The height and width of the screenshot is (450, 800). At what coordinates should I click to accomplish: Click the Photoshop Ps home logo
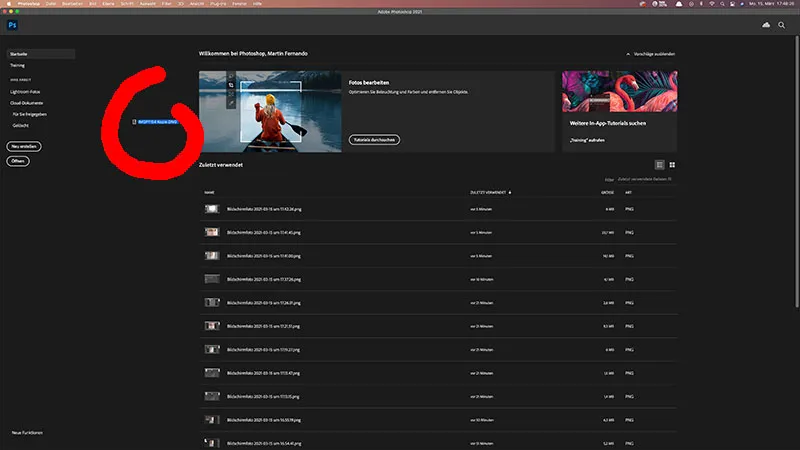[12, 25]
